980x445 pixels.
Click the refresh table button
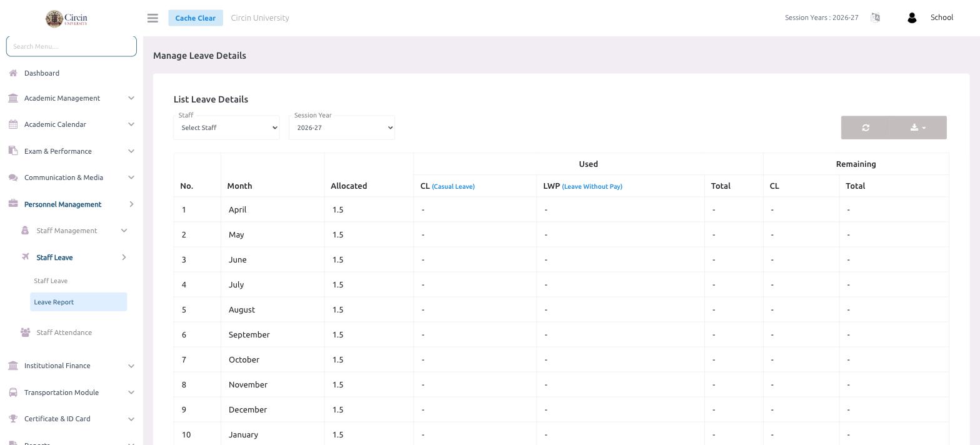[x=866, y=127]
